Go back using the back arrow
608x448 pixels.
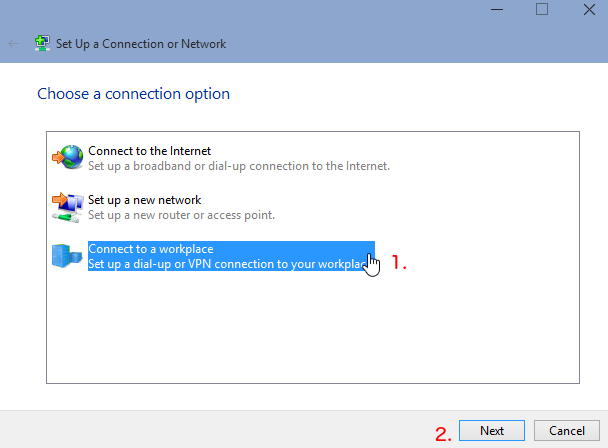(x=14, y=44)
